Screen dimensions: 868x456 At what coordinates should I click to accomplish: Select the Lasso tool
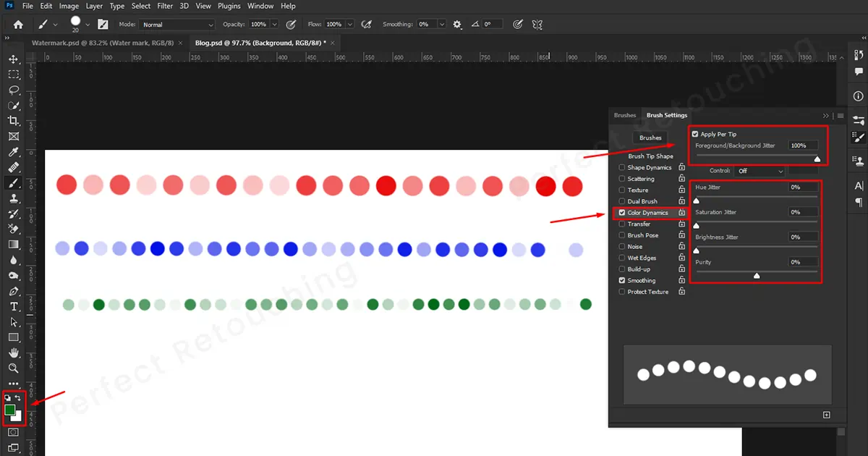13,90
